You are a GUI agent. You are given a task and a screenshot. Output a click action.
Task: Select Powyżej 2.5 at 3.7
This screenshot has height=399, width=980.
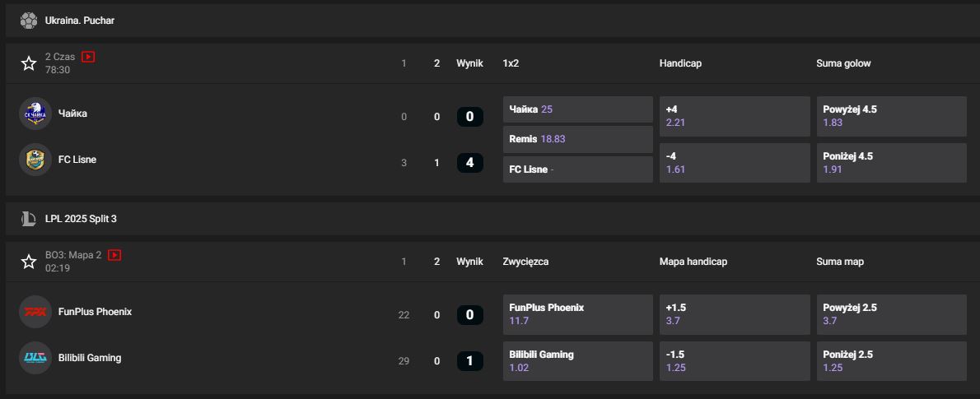pyautogui.click(x=892, y=315)
